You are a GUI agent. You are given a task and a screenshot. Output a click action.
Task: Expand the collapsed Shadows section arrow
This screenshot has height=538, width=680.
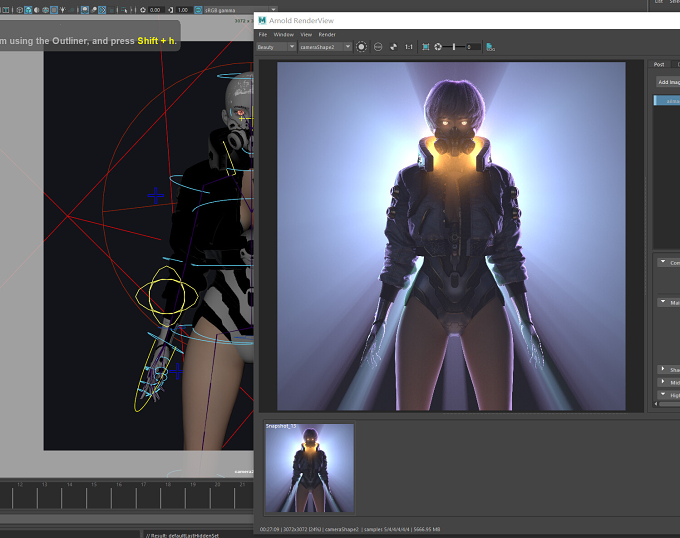(663, 369)
